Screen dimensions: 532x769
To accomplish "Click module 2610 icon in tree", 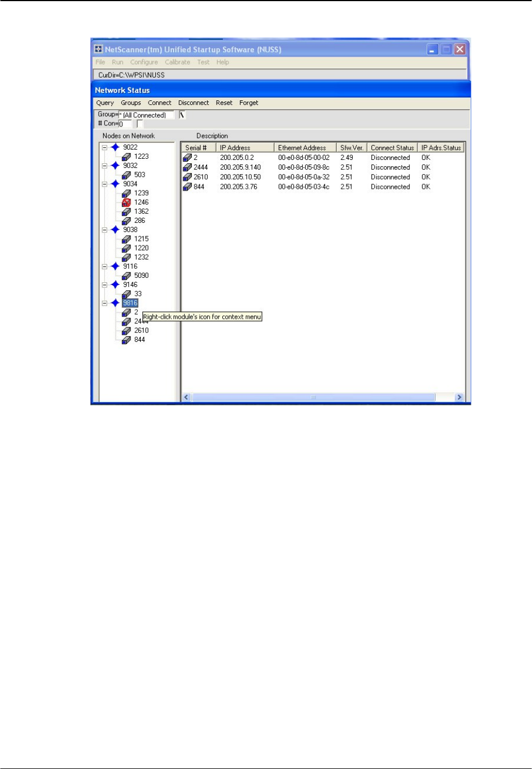I will point(126,331).
